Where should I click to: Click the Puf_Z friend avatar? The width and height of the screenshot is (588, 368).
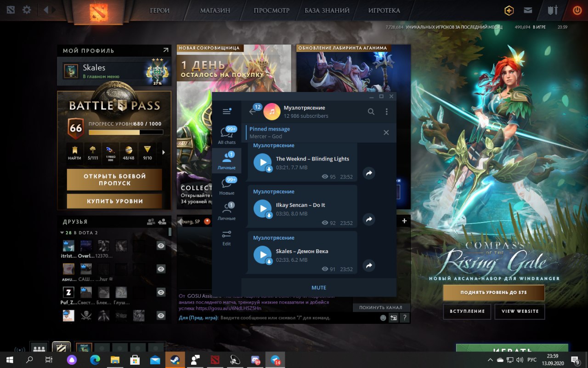pos(68,292)
